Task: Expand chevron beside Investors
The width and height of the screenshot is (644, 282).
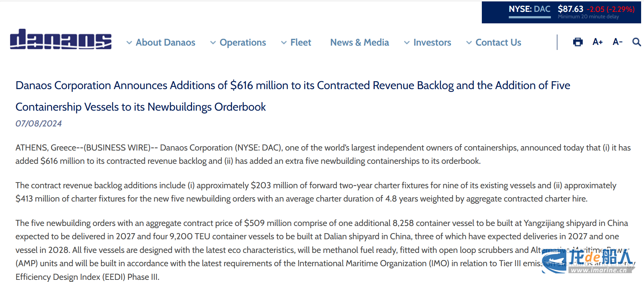Action: point(407,43)
